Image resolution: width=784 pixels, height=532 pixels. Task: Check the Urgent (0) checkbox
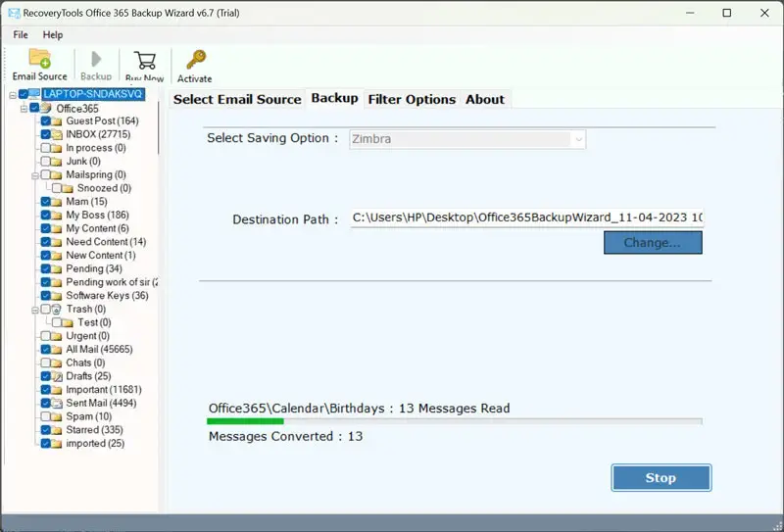pos(45,336)
